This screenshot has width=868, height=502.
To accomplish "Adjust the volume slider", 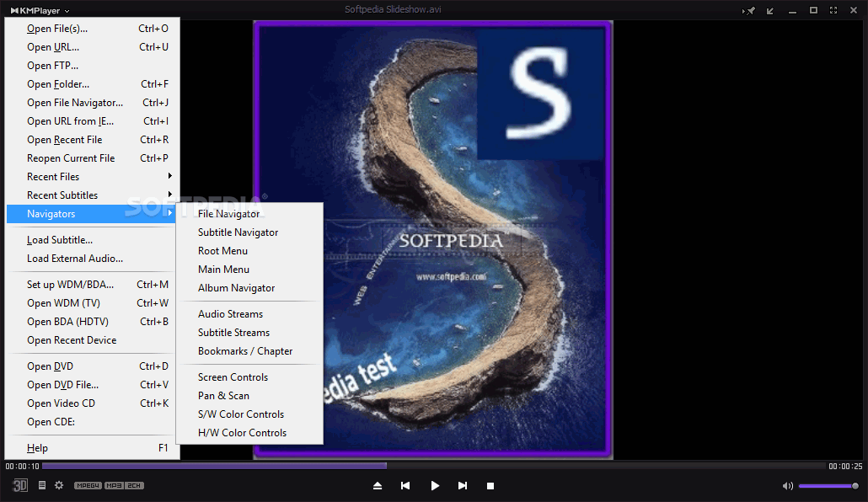I will tap(828, 486).
